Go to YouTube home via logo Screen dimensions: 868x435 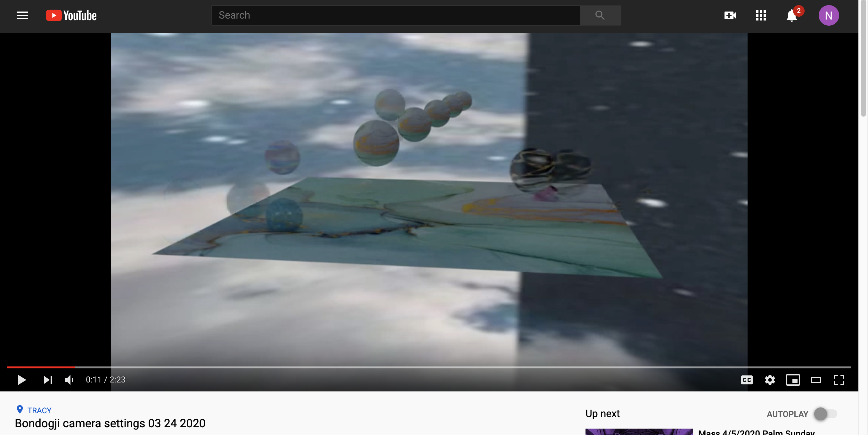point(71,15)
